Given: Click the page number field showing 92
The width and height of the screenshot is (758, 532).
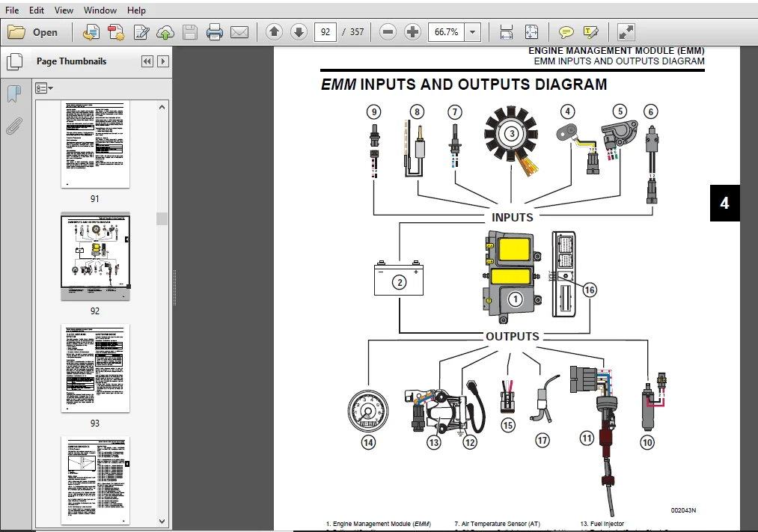Looking at the screenshot, I should point(325,32).
